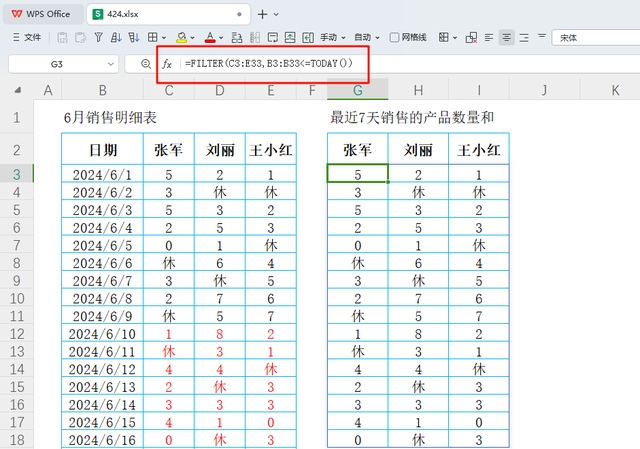Click the paste format clipboard icon

point(80,38)
